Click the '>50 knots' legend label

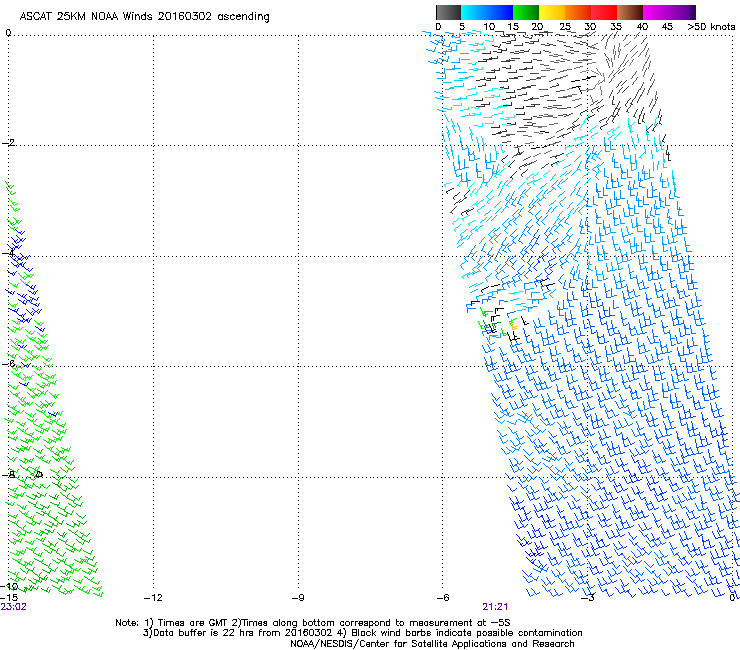tap(711, 27)
